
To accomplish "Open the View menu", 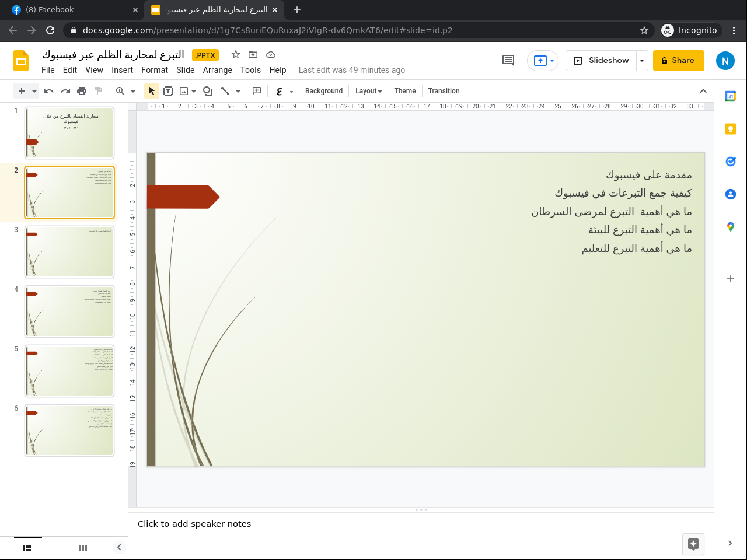I will pos(94,70).
